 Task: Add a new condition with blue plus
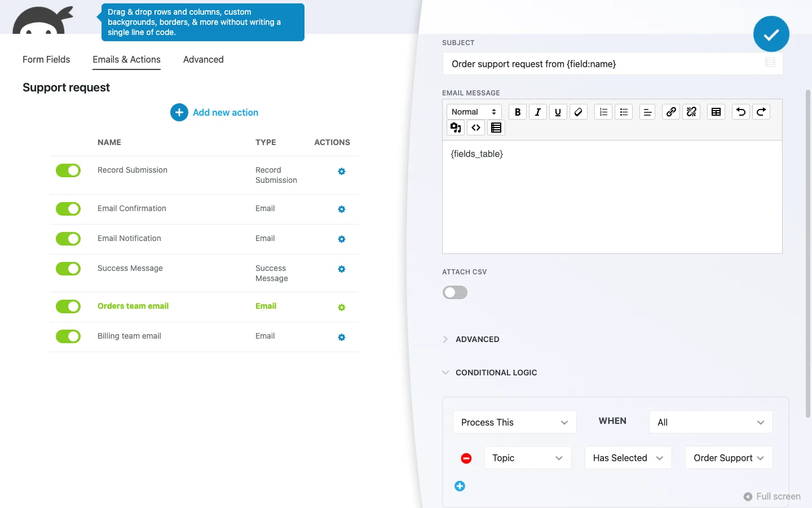[460, 486]
